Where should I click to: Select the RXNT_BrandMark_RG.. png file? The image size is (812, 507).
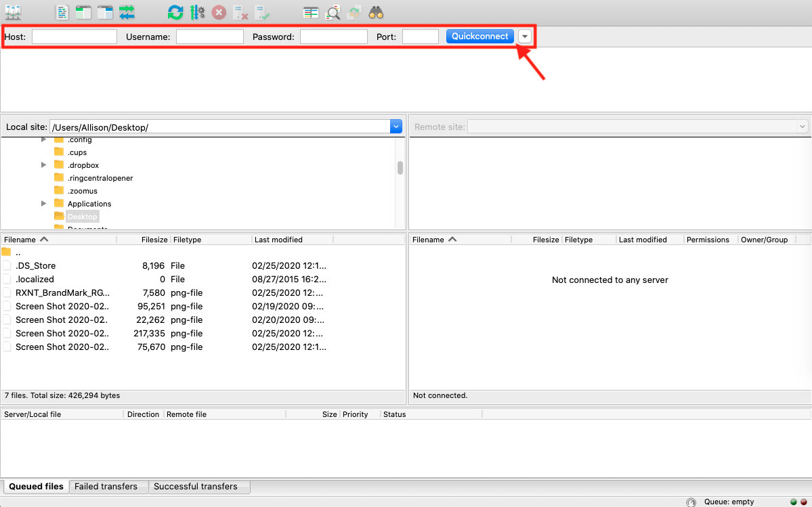[203, 293]
